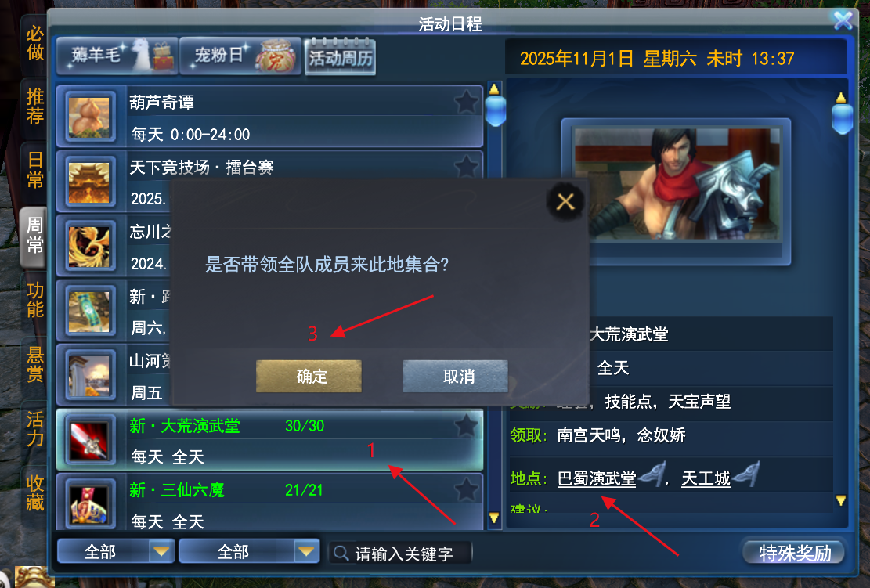Click the 忘川 phoenix activity icon

click(89, 247)
